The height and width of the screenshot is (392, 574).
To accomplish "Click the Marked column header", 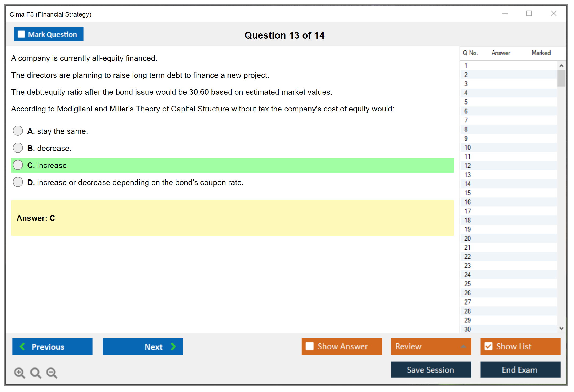I will click(541, 53).
